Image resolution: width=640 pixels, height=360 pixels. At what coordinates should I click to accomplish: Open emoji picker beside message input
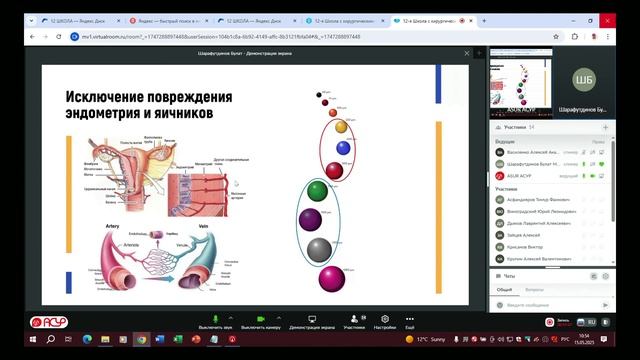[x=500, y=305]
